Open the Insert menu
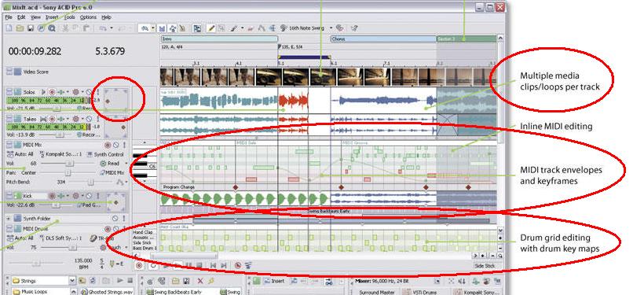This screenshot has height=295, width=644. click(x=52, y=17)
